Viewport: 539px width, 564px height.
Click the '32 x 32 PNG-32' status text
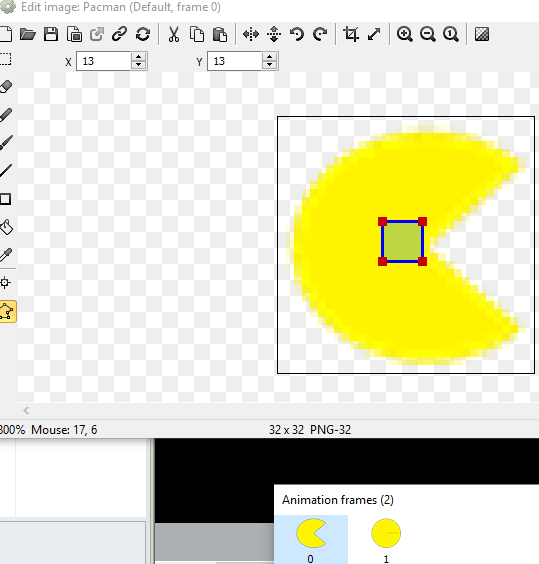(310, 430)
